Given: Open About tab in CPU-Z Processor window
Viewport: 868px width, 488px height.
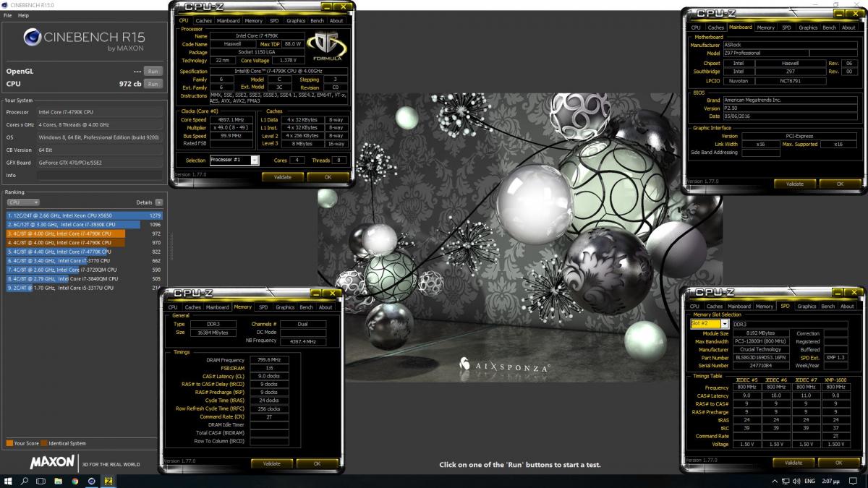Looking at the screenshot, I should point(337,21).
